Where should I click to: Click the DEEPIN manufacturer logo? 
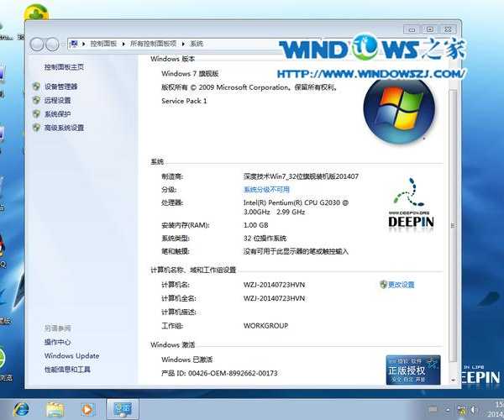click(x=411, y=203)
